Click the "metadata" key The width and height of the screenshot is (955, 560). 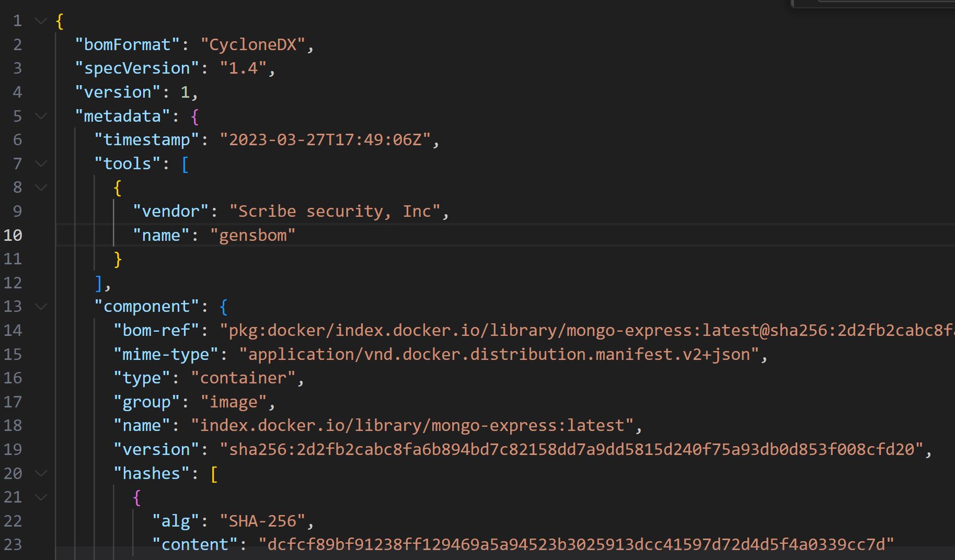tap(123, 116)
